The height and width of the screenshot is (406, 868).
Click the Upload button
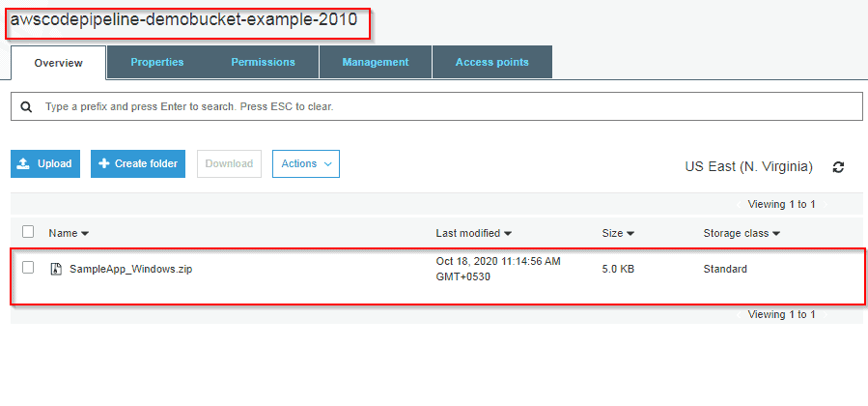pyautogui.click(x=45, y=164)
